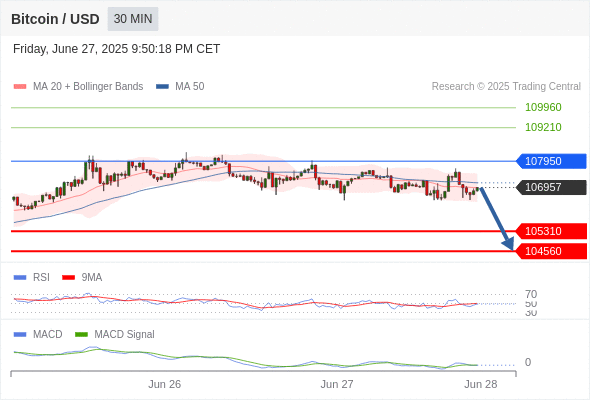This screenshot has width=590, height=400.
Task: Click the blue MA 50 legend swatch
Action: pos(162,87)
